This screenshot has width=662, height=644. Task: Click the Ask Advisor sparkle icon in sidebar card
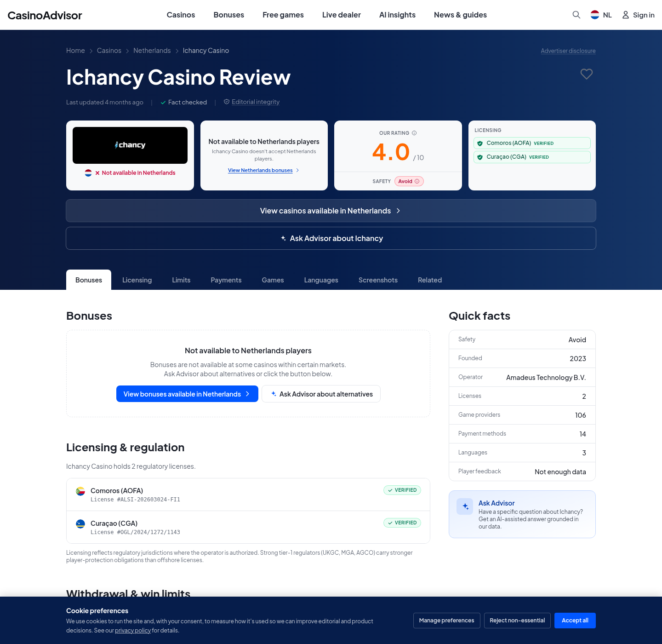coord(465,506)
